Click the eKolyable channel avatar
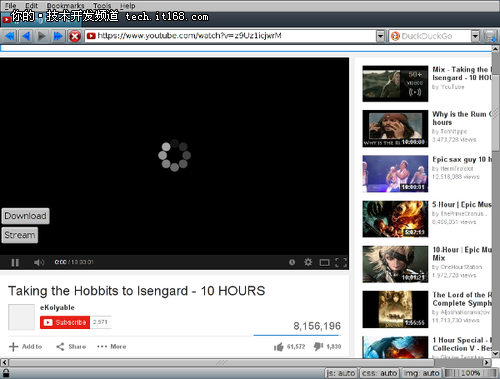The image size is (500, 379). pos(21,317)
